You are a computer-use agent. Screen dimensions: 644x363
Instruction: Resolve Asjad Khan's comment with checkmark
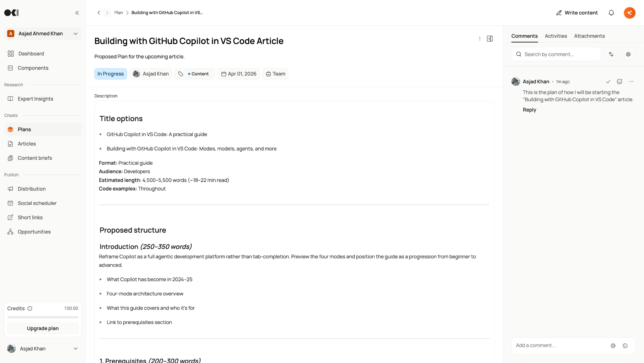(x=608, y=82)
